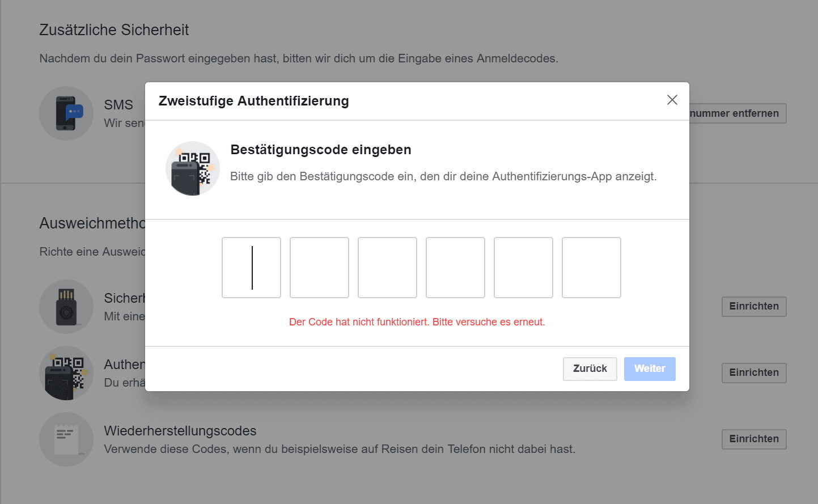
Task: Click the SMS phone icon
Action: [66, 113]
